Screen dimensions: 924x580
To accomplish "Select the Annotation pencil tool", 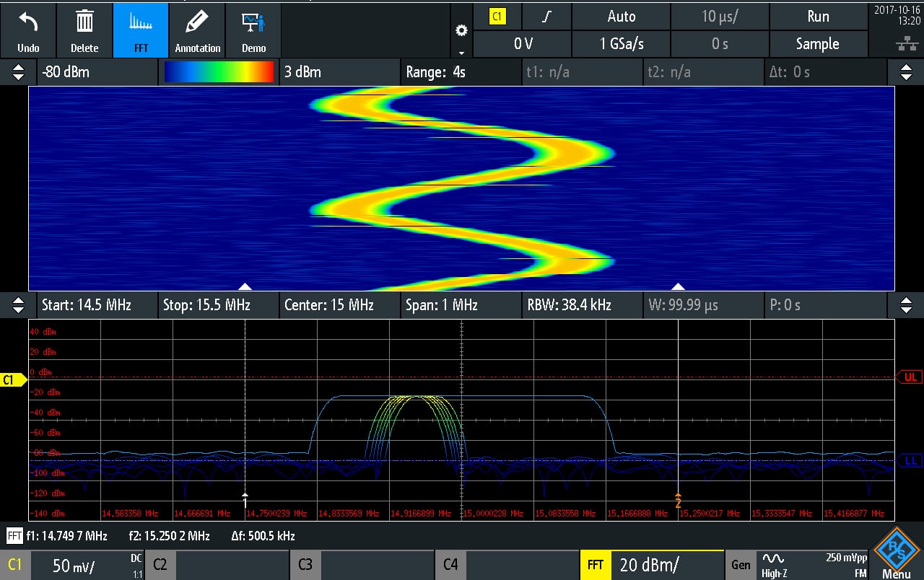I will tap(197, 30).
